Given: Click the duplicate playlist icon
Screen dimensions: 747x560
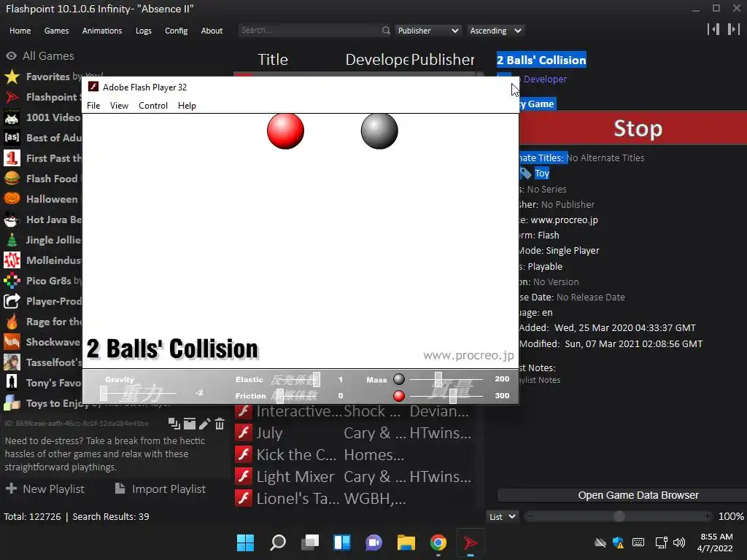Looking at the screenshot, I should click(174, 424).
